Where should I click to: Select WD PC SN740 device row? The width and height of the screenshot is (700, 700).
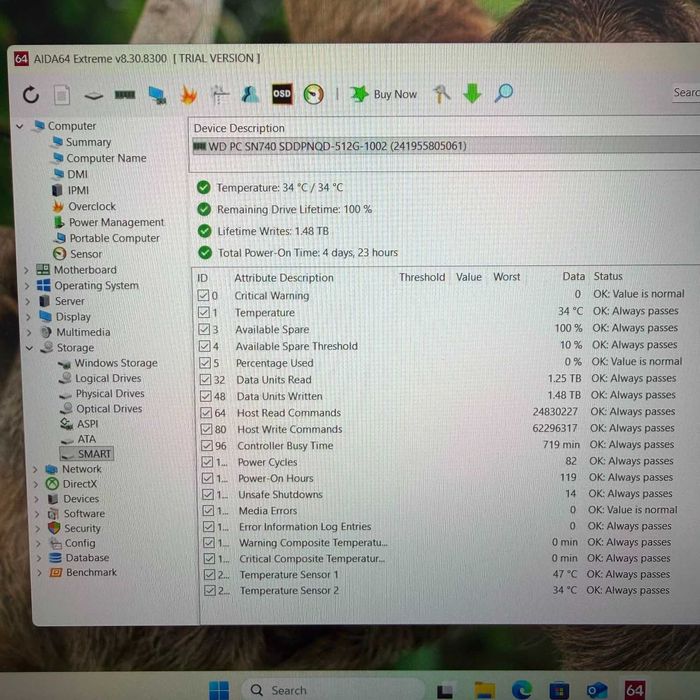pyautogui.click(x=446, y=146)
